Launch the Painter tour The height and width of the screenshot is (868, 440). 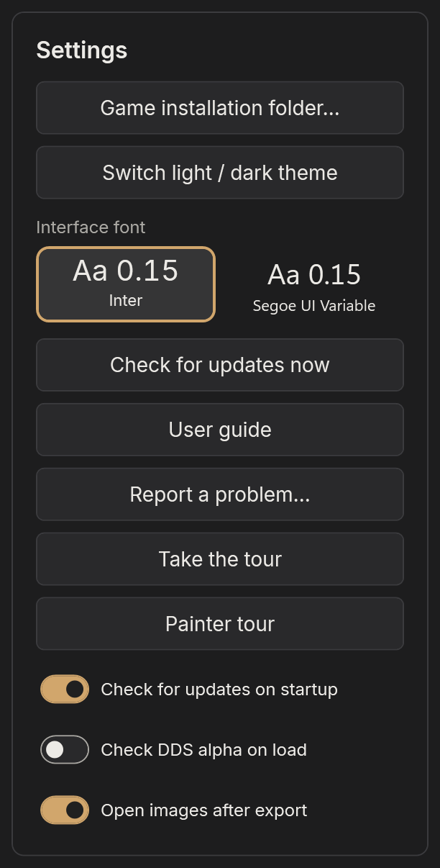220,624
